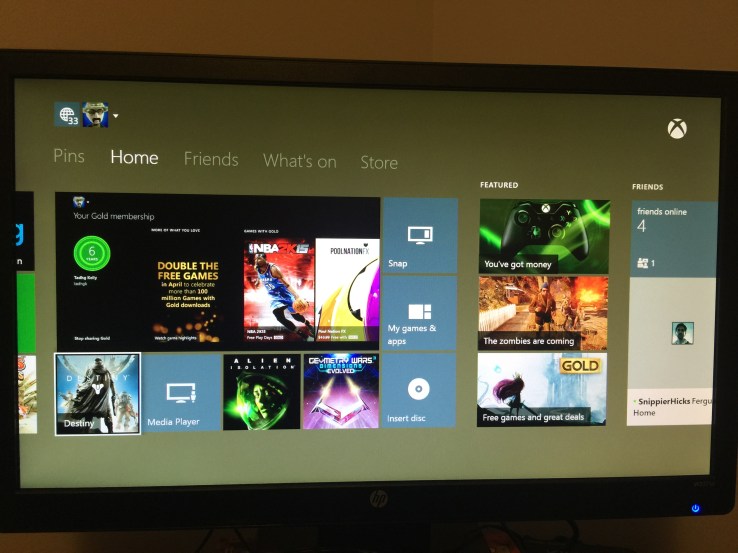Open Free games and great deals tile

click(x=542, y=390)
